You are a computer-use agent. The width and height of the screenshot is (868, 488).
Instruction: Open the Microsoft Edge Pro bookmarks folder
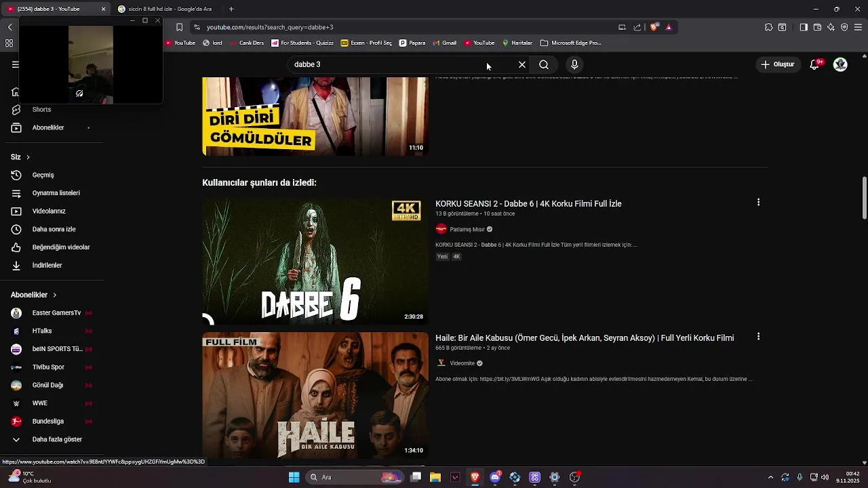(570, 43)
